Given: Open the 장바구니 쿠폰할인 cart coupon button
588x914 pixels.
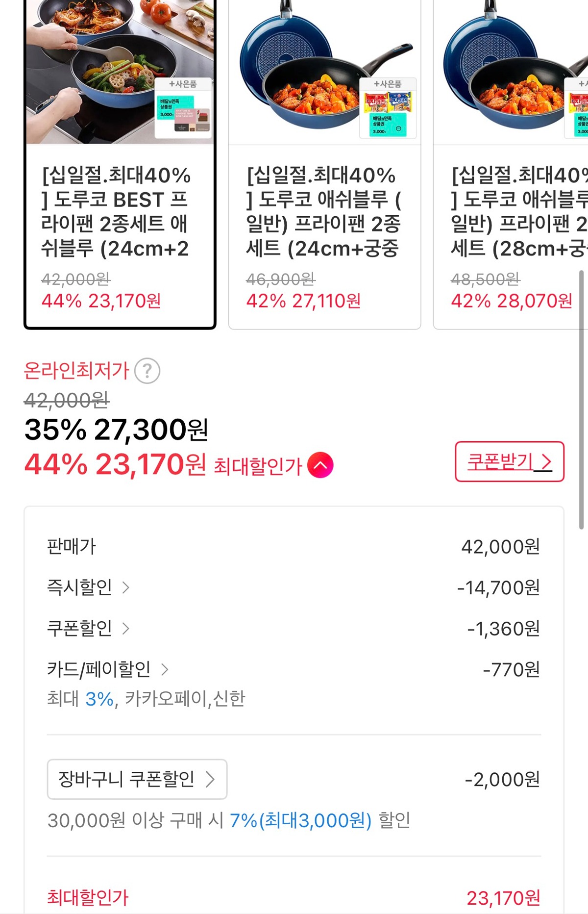Looking at the screenshot, I should point(137,779).
